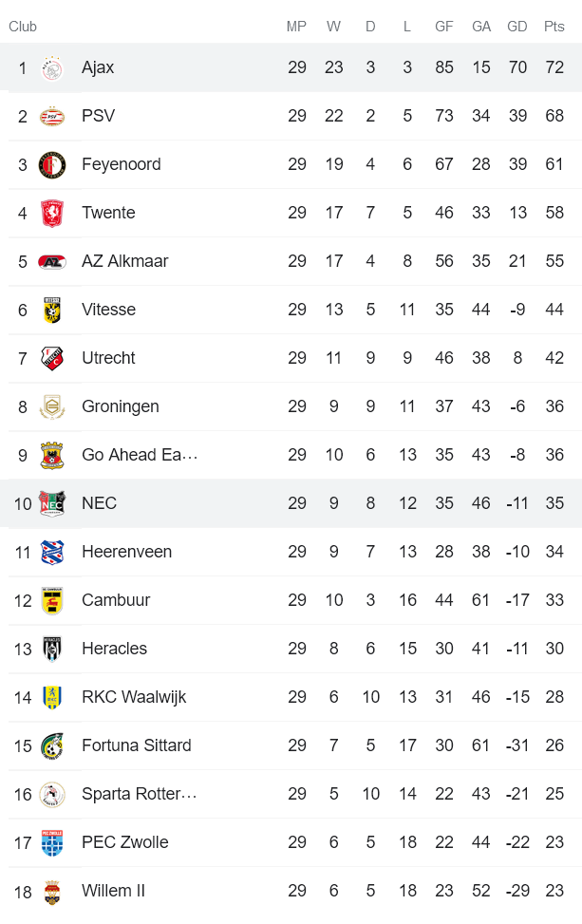Select the Feyenoord crest icon
The image size is (582, 924).
tap(52, 165)
